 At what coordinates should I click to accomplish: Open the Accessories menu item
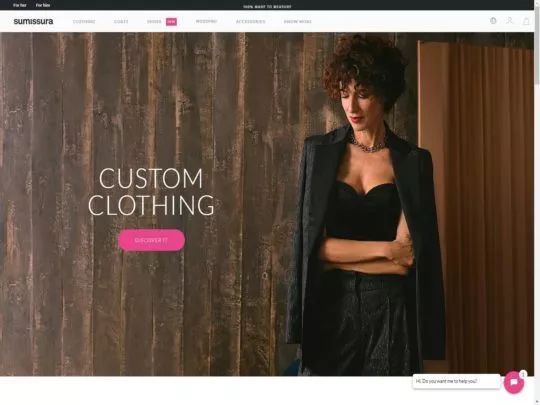pyautogui.click(x=250, y=22)
